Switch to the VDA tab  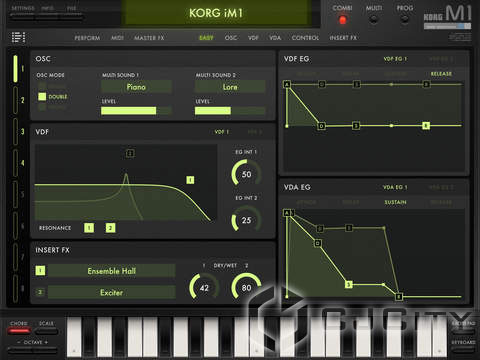[275, 38]
